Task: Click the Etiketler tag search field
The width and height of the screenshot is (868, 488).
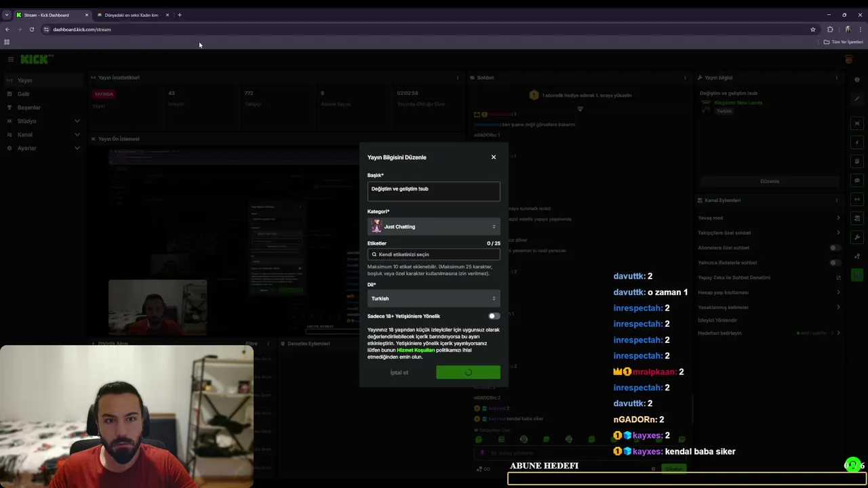Action: (433, 254)
